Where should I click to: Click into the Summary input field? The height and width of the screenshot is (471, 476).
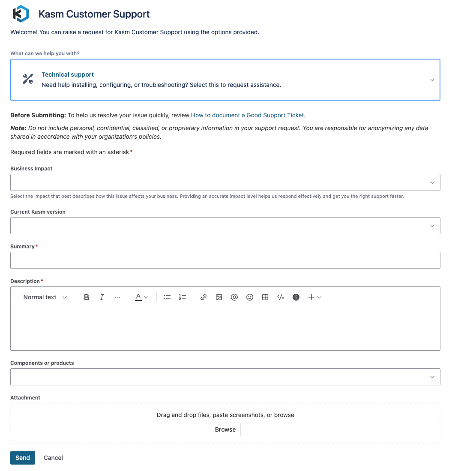(225, 260)
